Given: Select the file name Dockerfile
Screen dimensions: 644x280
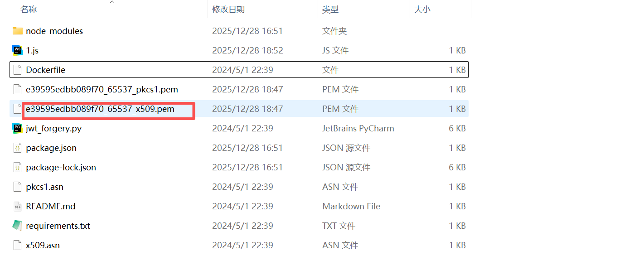Looking at the screenshot, I should [46, 70].
